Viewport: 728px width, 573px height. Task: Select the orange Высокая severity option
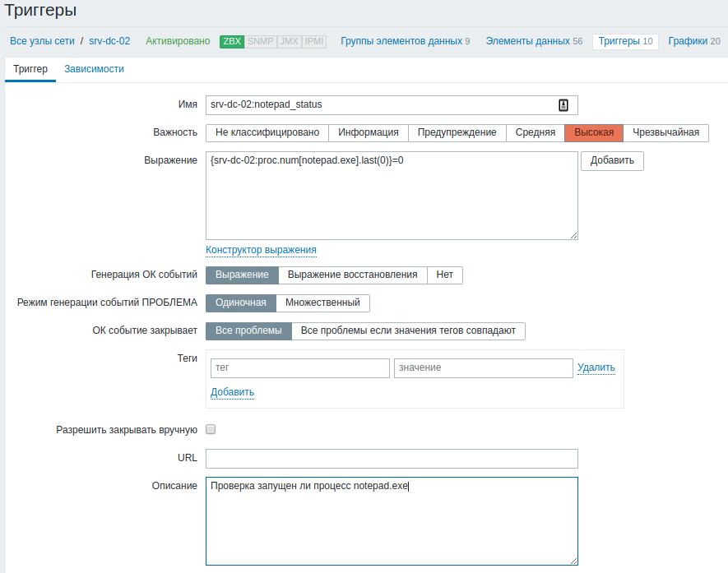[594, 132]
